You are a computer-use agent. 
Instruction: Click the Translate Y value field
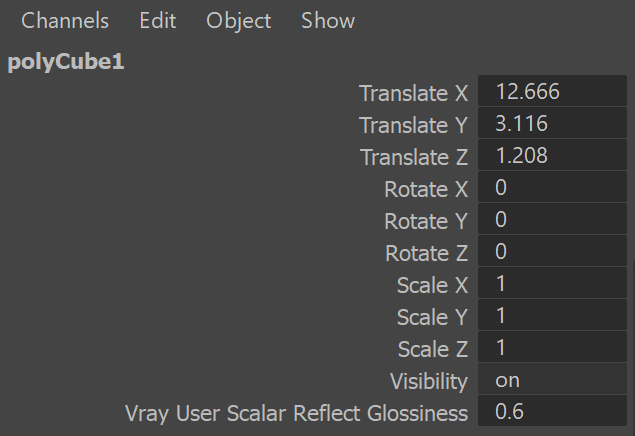click(552, 123)
